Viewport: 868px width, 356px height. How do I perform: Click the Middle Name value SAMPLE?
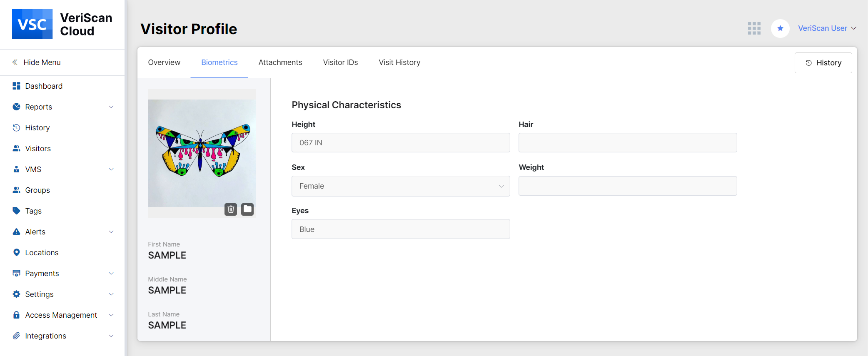pos(167,290)
